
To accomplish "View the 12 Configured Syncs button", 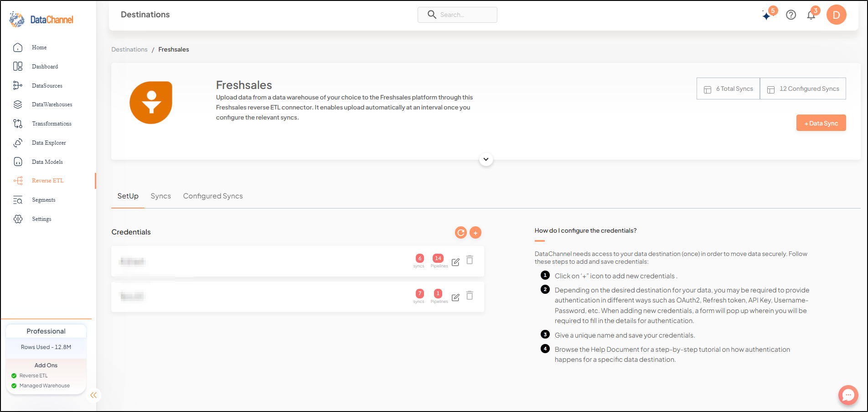I will click(803, 89).
